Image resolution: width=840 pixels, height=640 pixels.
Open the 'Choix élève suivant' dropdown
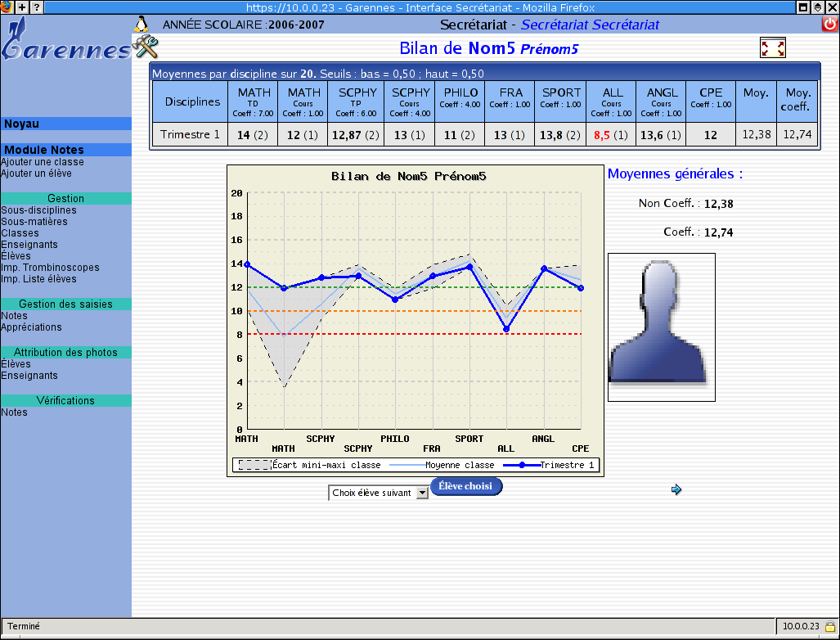(x=378, y=493)
